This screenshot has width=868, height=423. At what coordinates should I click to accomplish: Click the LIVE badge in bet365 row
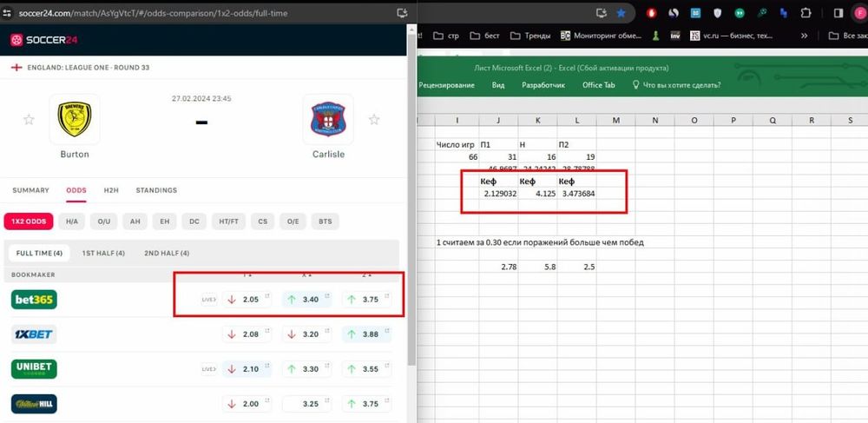tap(208, 300)
